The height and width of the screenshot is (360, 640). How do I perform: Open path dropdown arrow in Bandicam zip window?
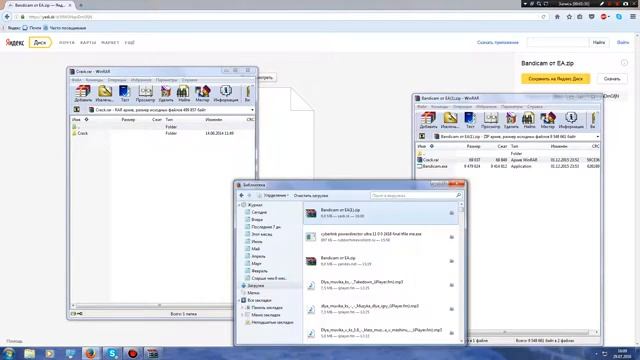click(x=598, y=136)
